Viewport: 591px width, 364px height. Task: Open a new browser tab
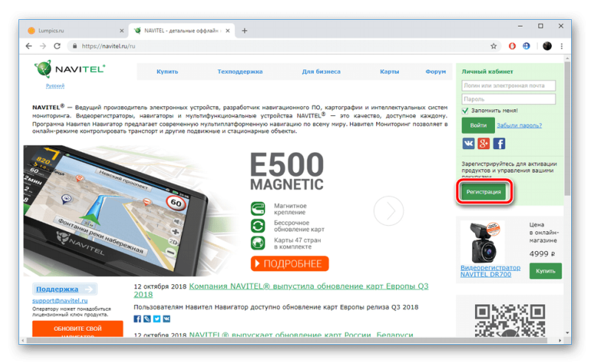pyautogui.click(x=245, y=30)
